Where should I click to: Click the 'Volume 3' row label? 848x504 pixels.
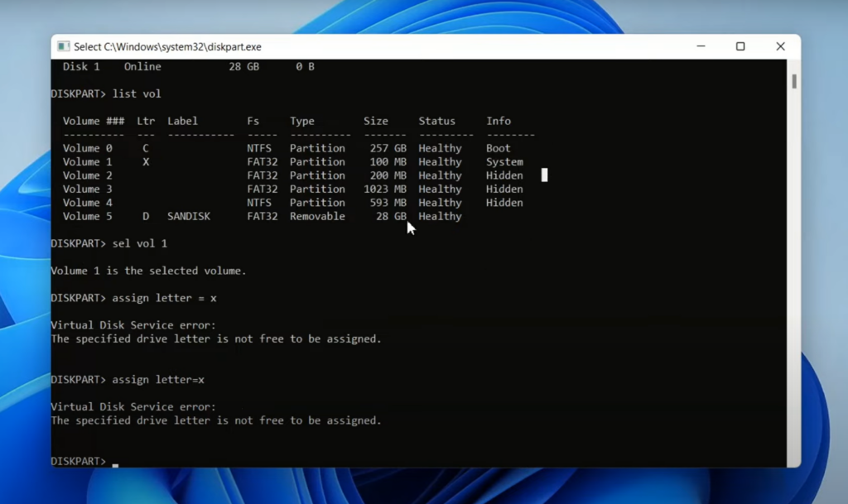point(88,189)
